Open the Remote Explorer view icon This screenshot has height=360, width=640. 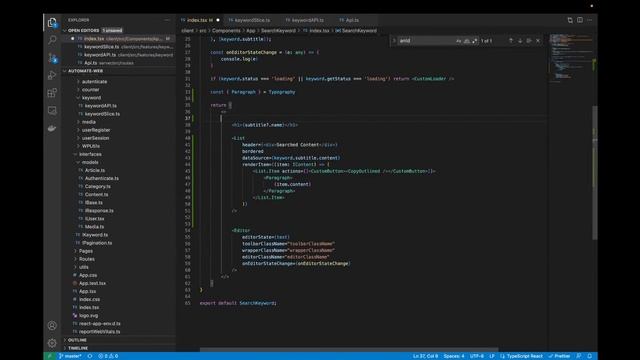point(52,110)
